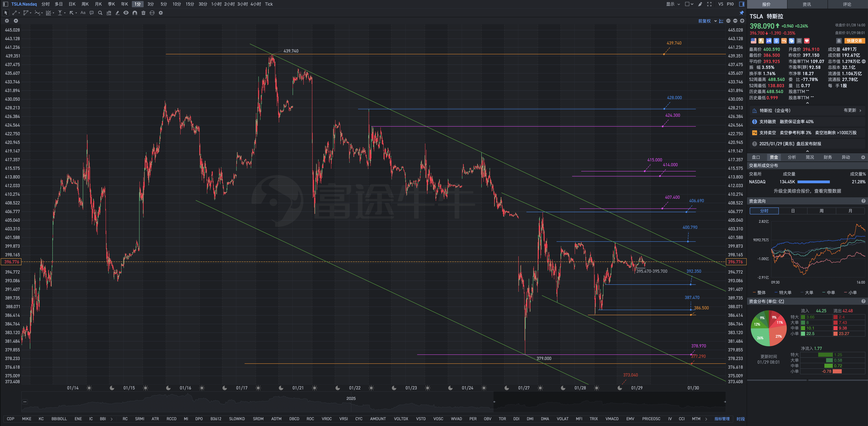The width and height of the screenshot is (868, 426).
Task: Expand indicators chevron after BBI
Action: pyautogui.click(x=111, y=419)
